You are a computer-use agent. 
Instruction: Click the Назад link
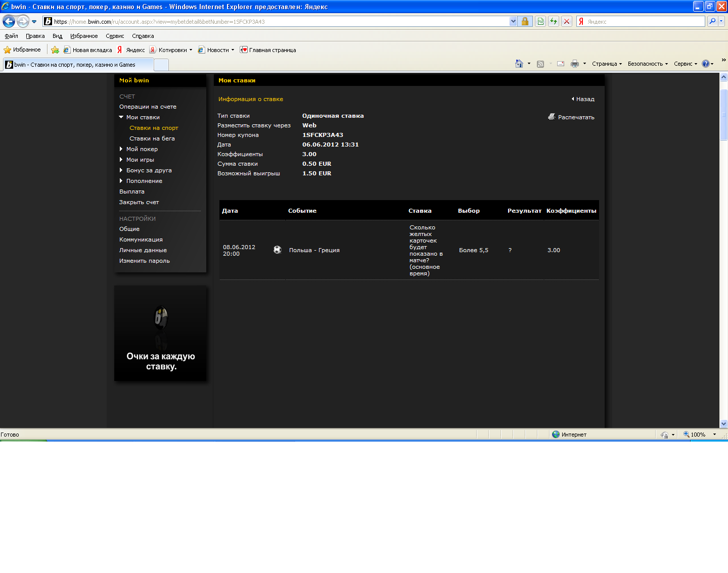point(585,99)
